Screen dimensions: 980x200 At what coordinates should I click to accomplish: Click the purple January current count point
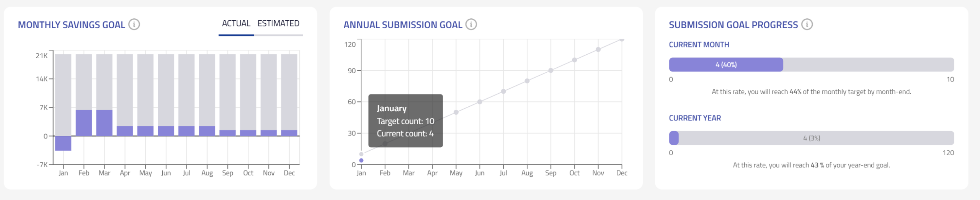click(x=361, y=161)
